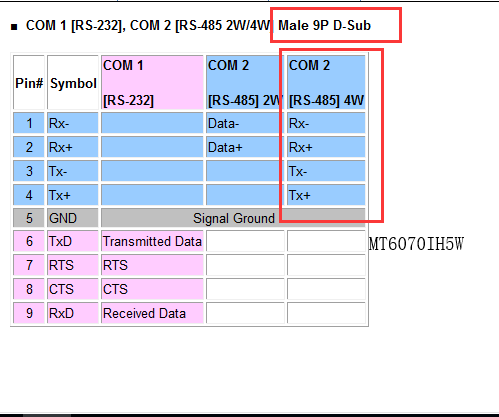Click pin number 7 cell
Screen dimensions: 499x417
point(29,265)
